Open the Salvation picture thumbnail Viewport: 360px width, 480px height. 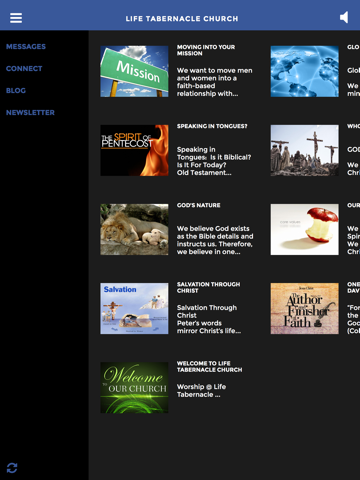pos(134,308)
